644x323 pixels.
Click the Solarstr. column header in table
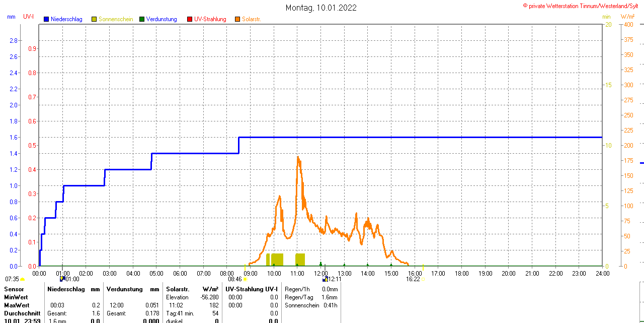pos(178,289)
